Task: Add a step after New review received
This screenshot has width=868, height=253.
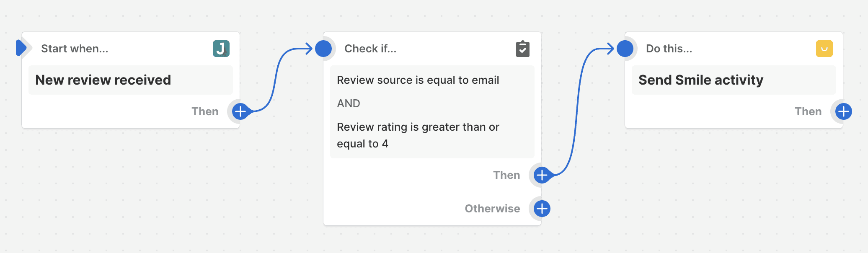Action: click(240, 111)
